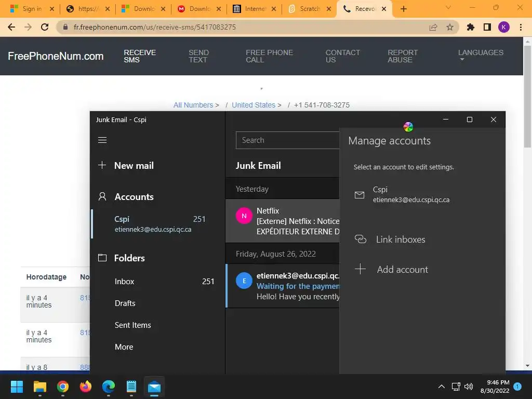This screenshot has width=532, height=399.
Task: Open the Inbox folder
Action: click(x=157, y=281)
